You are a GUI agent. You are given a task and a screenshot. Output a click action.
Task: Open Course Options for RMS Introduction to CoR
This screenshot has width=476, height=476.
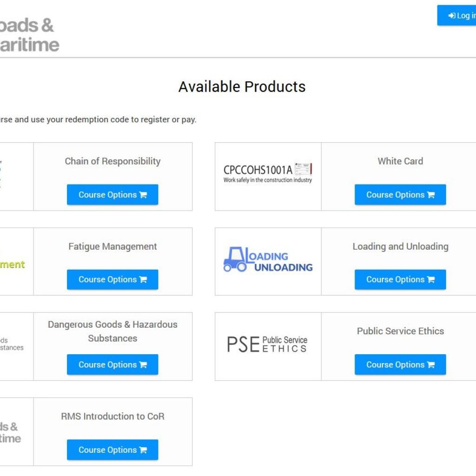point(112,450)
